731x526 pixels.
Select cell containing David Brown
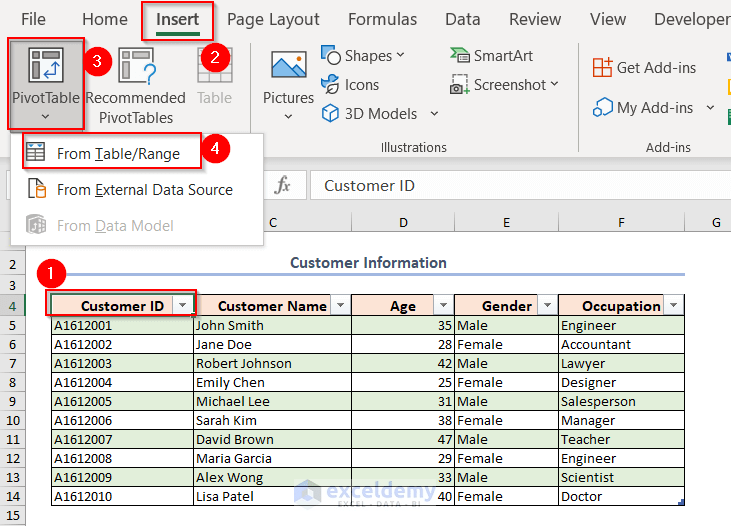pos(272,439)
